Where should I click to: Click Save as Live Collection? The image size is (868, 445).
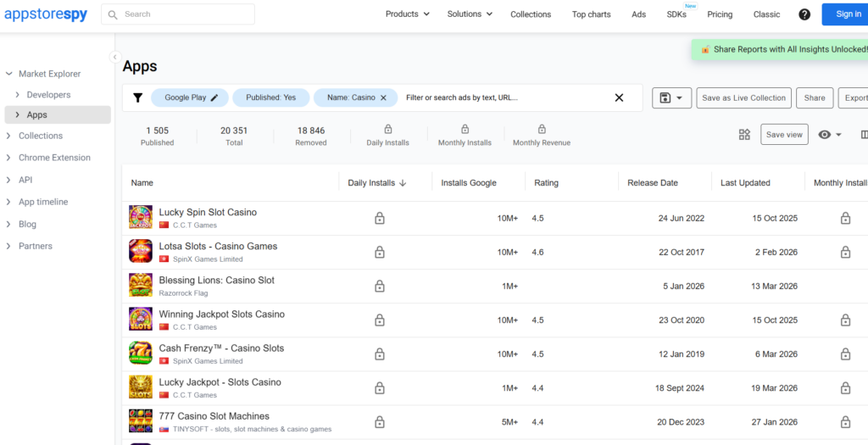point(744,98)
